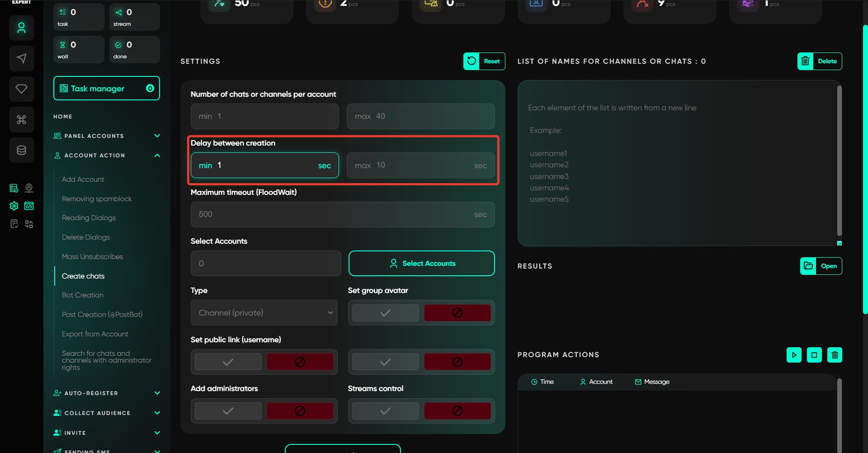Click the Maximum timeout FloodWait input field
Screen dimensions: 868x453
click(x=335, y=214)
